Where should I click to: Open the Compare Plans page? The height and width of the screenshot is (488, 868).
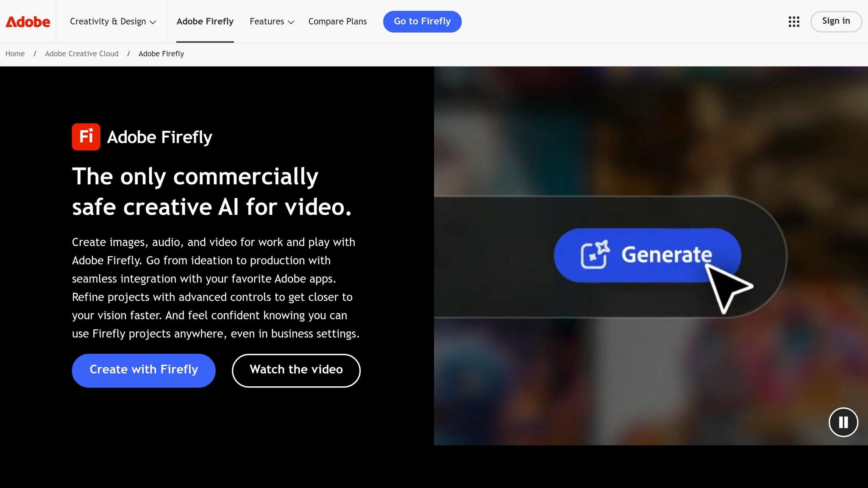[337, 22]
